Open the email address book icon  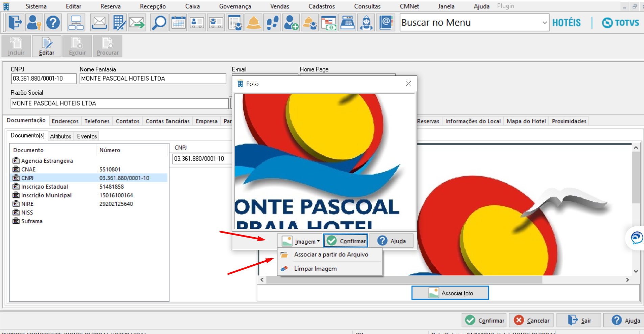point(386,23)
